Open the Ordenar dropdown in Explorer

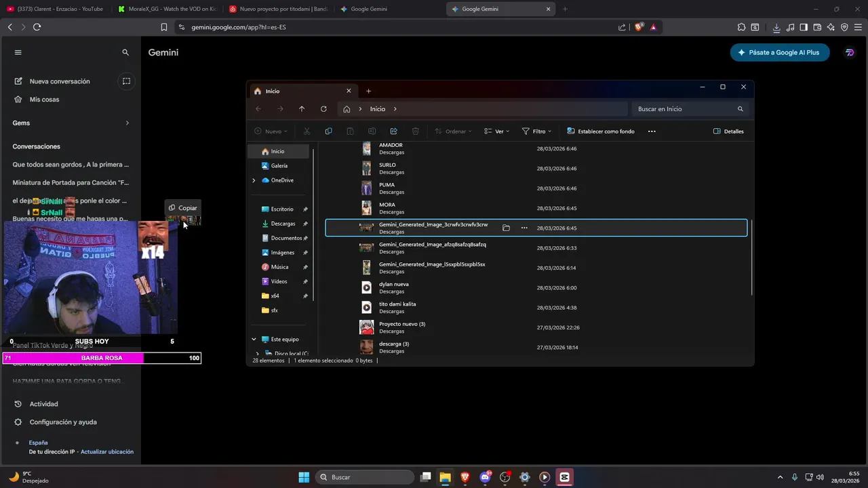(x=453, y=131)
